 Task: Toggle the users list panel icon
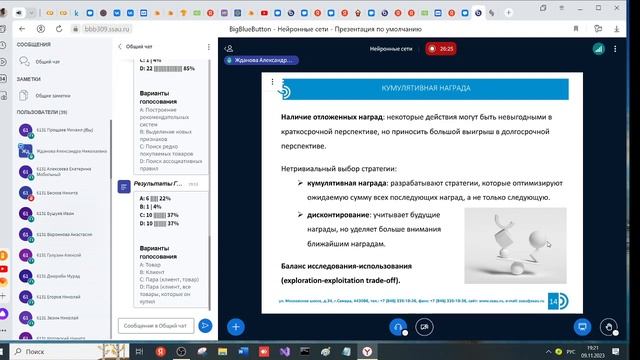click(x=229, y=49)
